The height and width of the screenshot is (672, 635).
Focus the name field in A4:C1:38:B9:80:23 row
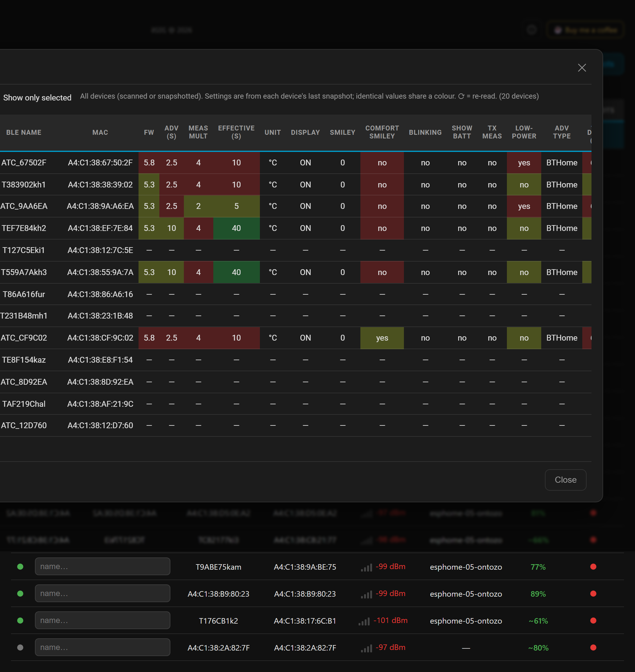[103, 594]
